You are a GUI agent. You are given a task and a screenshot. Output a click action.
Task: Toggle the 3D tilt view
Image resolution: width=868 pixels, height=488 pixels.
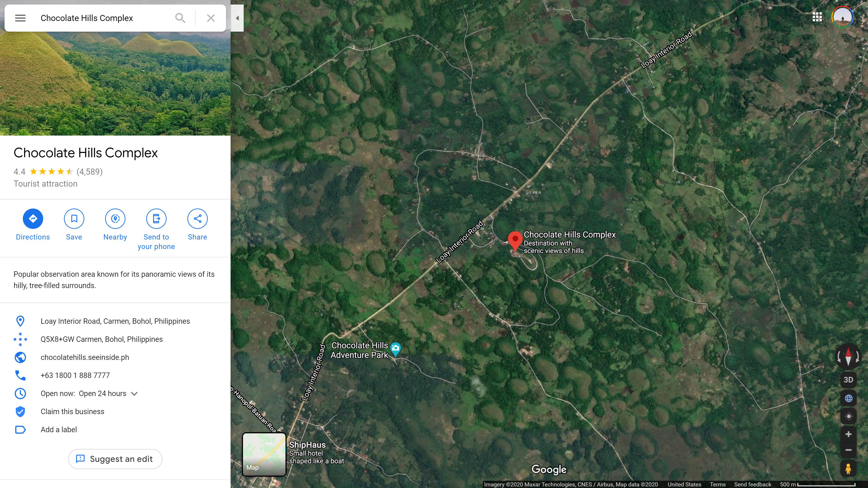coord(849,380)
